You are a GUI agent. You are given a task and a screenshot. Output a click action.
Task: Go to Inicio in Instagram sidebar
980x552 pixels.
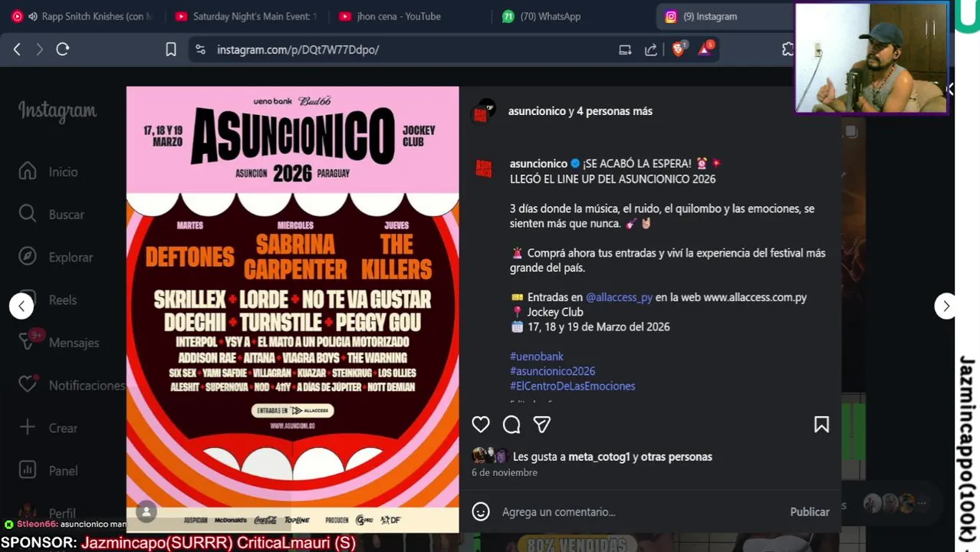pos(49,171)
